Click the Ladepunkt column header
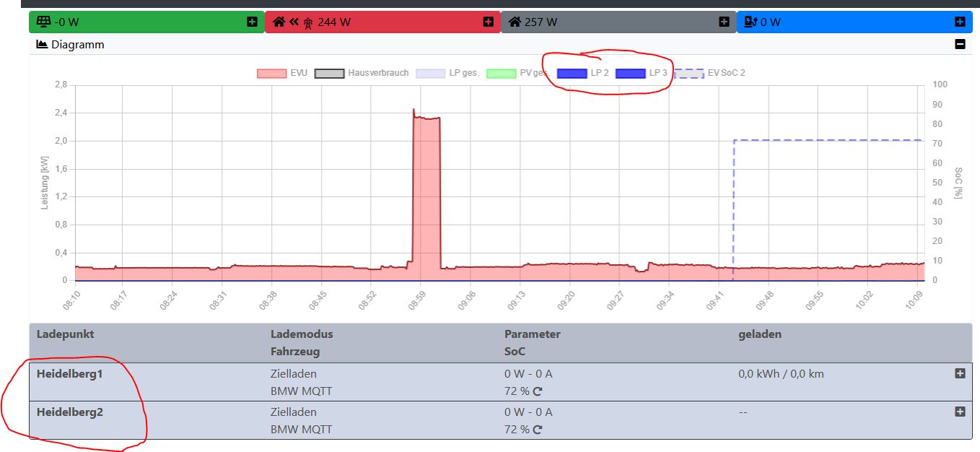Image resolution: width=980 pixels, height=452 pixels. coord(66,334)
